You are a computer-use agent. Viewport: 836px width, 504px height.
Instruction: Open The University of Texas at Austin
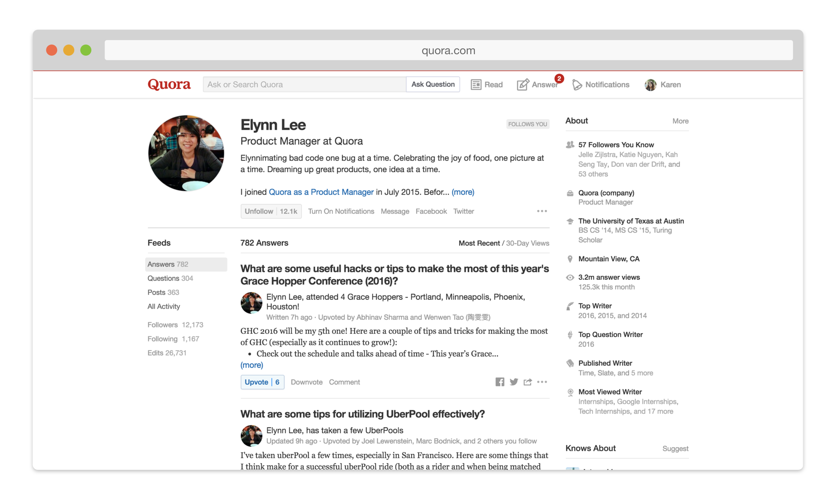[x=631, y=221]
